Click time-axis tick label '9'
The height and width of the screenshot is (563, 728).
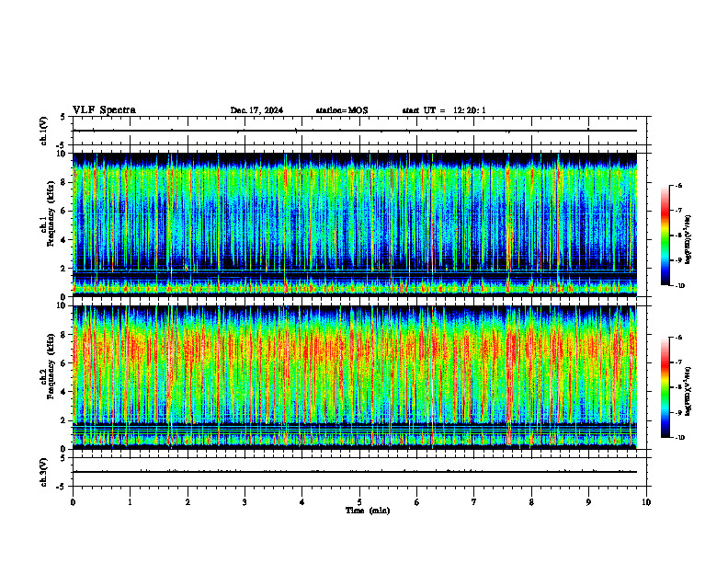click(x=588, y=502)
